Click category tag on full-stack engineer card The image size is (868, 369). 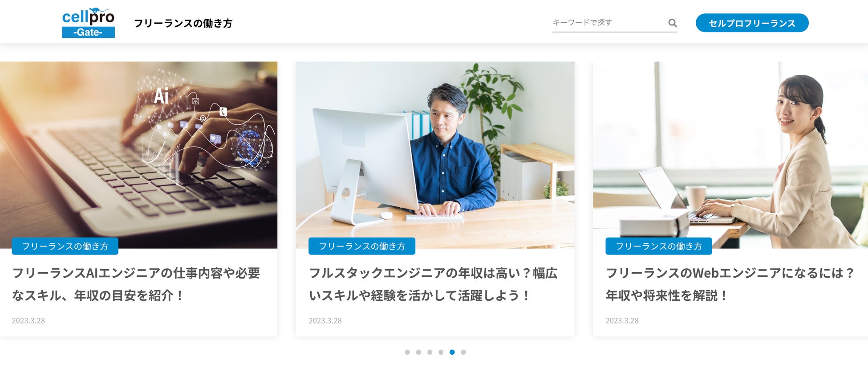362,246
